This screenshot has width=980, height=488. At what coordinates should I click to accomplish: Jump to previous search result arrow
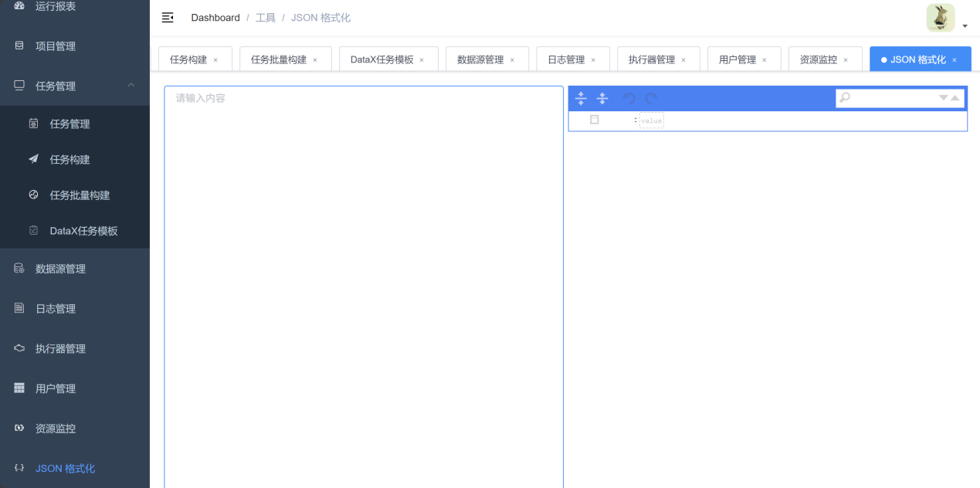pos(955,98)
